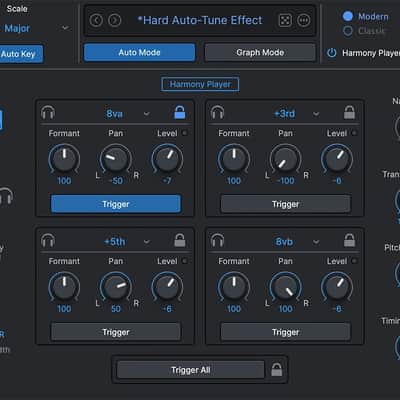Viewport: 400px width, 400px height.
Task: Click Trigger for the 8va voice
Action: (x=116, y=204)
